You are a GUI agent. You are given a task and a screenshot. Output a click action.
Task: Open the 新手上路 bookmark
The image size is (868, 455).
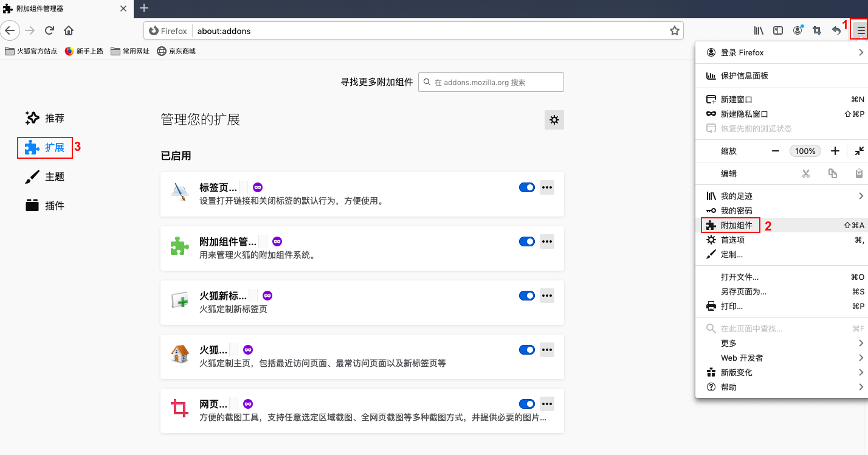tap(84, 51)
